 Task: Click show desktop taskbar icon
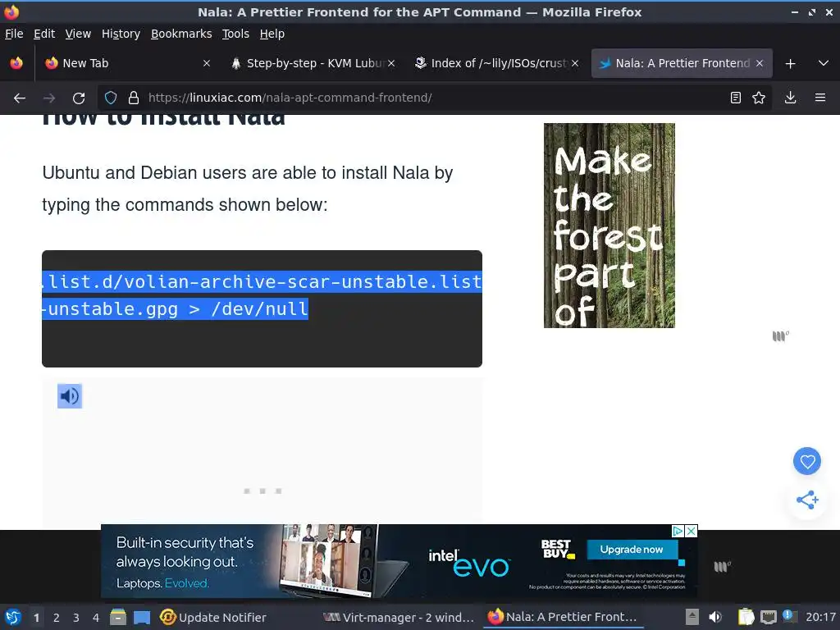(x=142, y=617)
